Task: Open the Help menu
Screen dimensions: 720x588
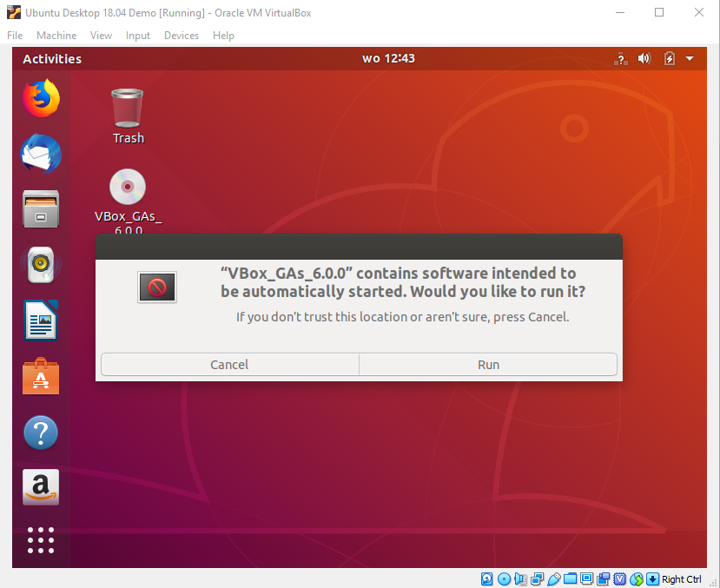Action: [x=223, y=36]
